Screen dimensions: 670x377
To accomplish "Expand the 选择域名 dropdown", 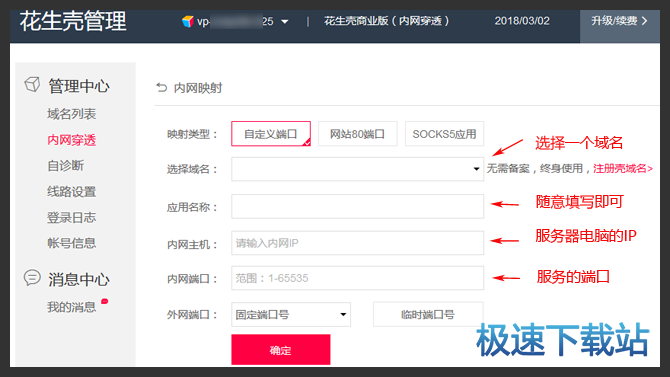I will (x=357, y=169).
